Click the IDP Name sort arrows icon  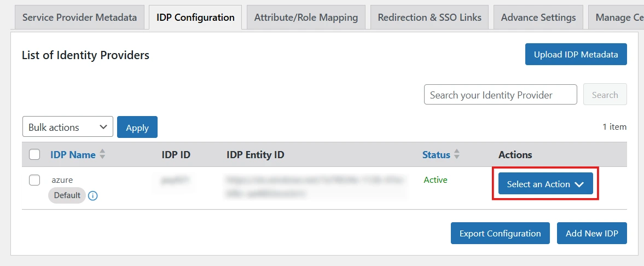102,155
